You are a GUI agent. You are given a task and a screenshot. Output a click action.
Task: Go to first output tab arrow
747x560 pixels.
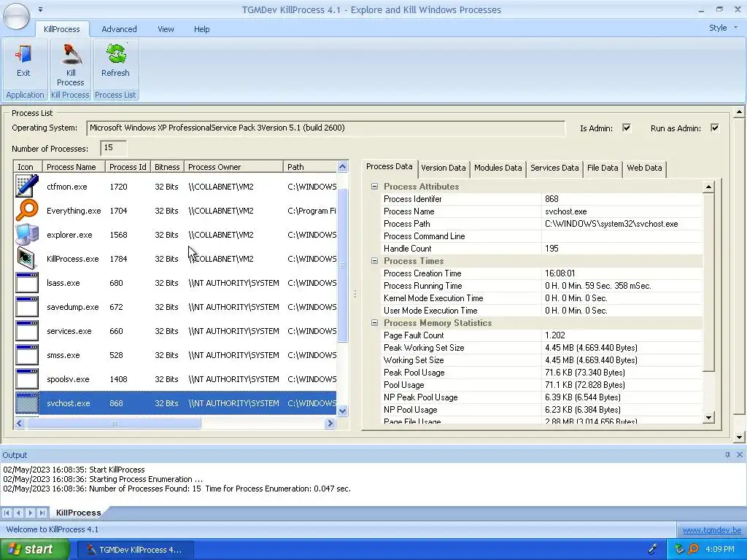coord(7,513)
